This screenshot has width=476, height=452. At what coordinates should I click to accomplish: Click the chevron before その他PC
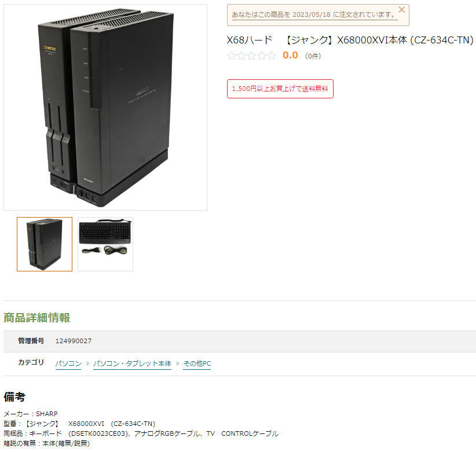tap(178, 363)
